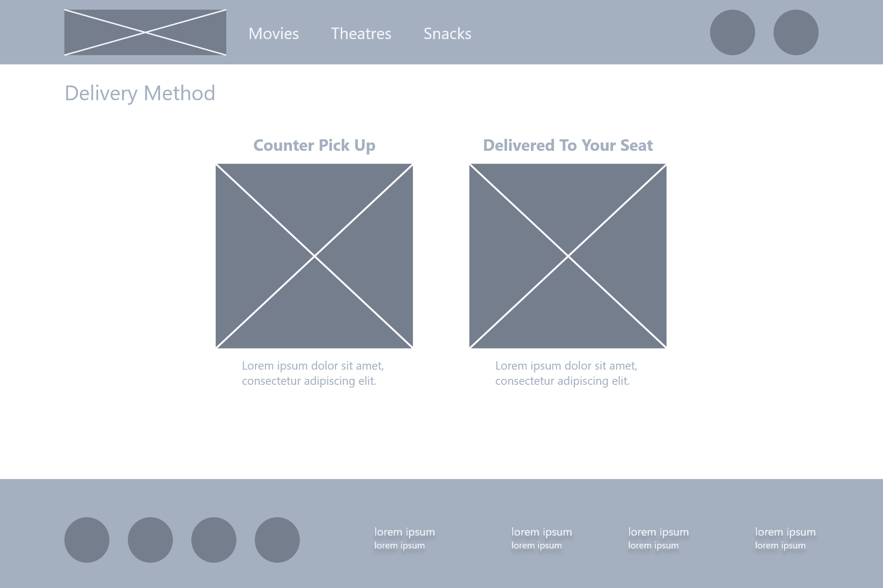Click the description text under Counter Pick Up
The width and height of the screenshot is (883, 588).
313,373
